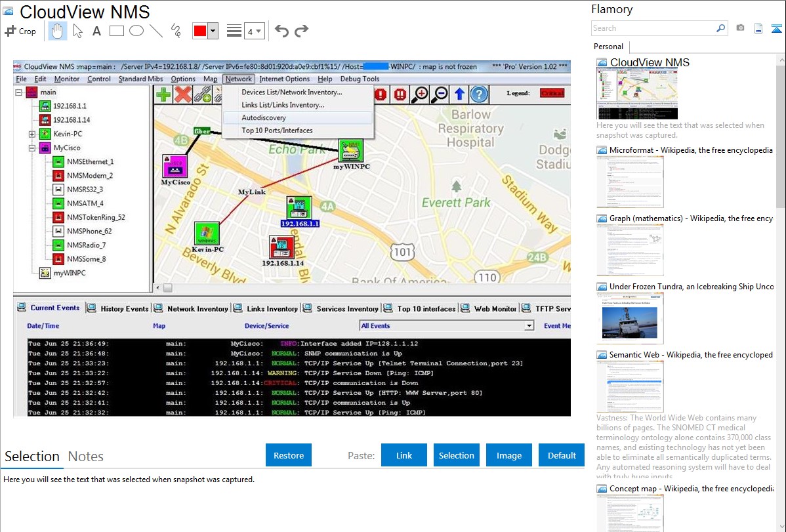Viewport: 786px width, 532px height.
Task: Click the green plus add device icon
Action: pos(163,94)
